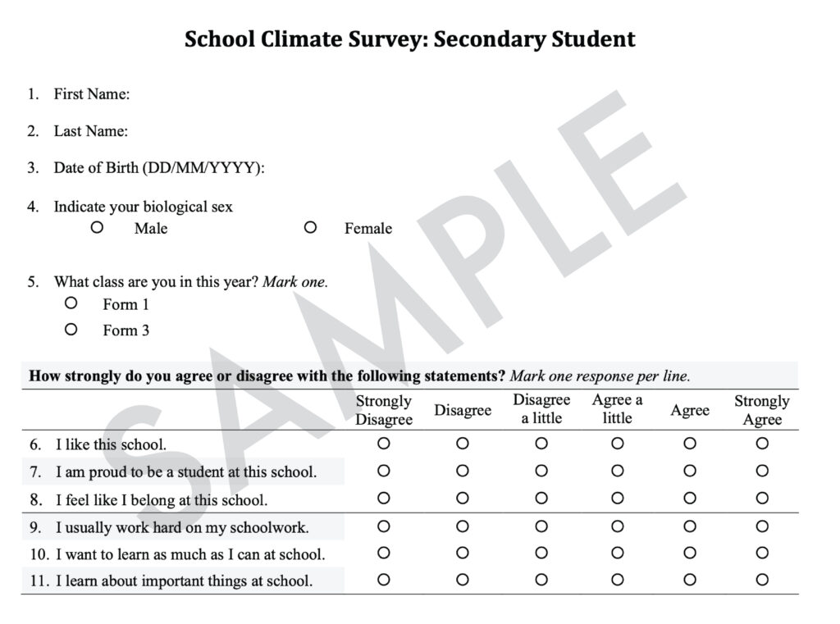Choose Form 1 as your class
The width and height of the screenshot is (840, 624).
click(71, 303)
